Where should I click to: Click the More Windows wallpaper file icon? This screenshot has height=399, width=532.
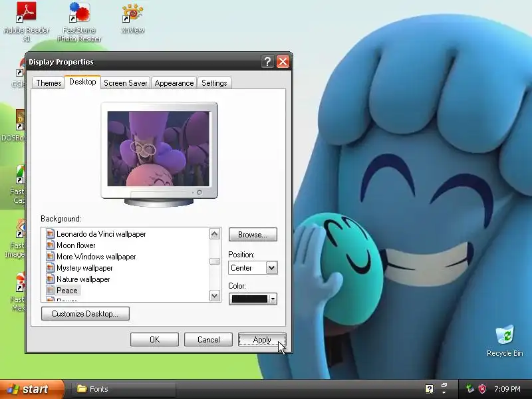(x=51, y=257)
